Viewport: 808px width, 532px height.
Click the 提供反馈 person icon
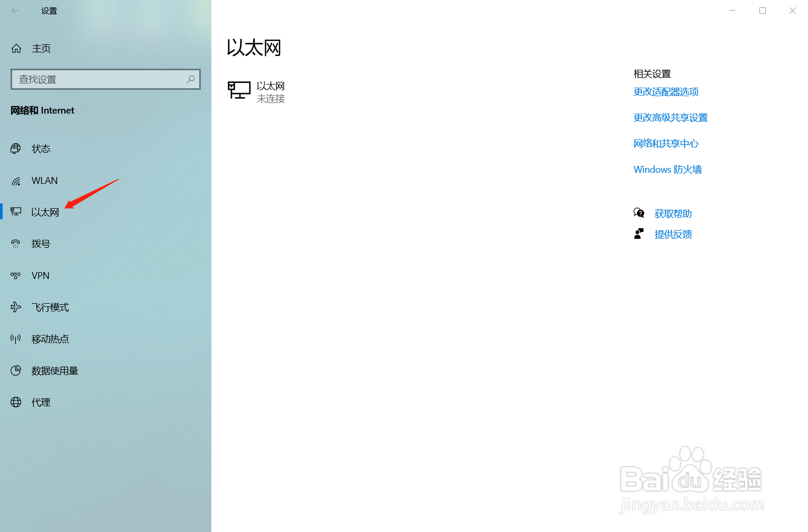639,234
